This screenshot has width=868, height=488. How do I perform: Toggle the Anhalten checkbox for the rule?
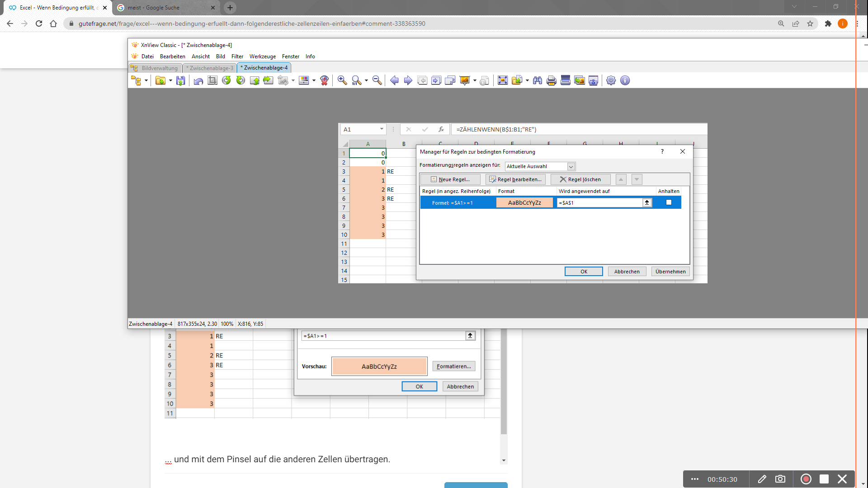pos(669,202)
